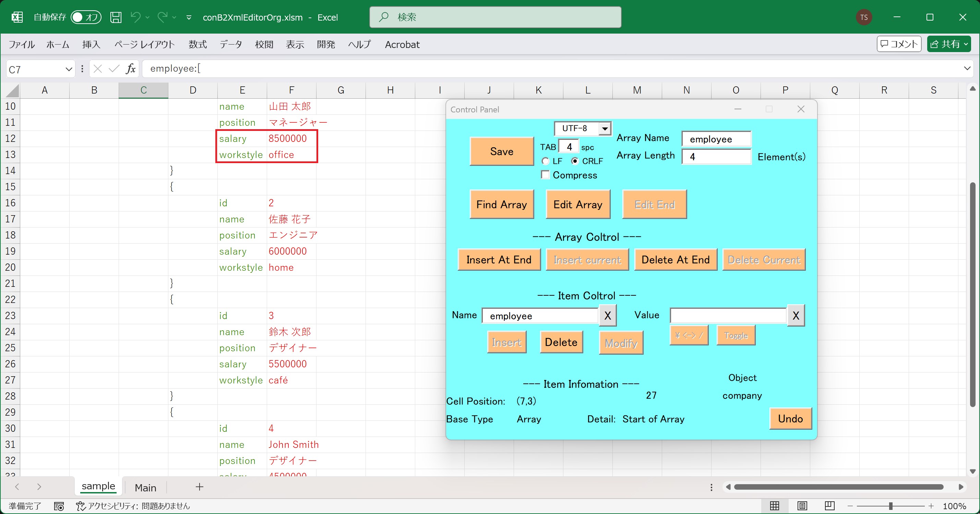This screenshot has width=980, height=514.
Task: Switch to the Main sheet tab
Action: [145, 487]
